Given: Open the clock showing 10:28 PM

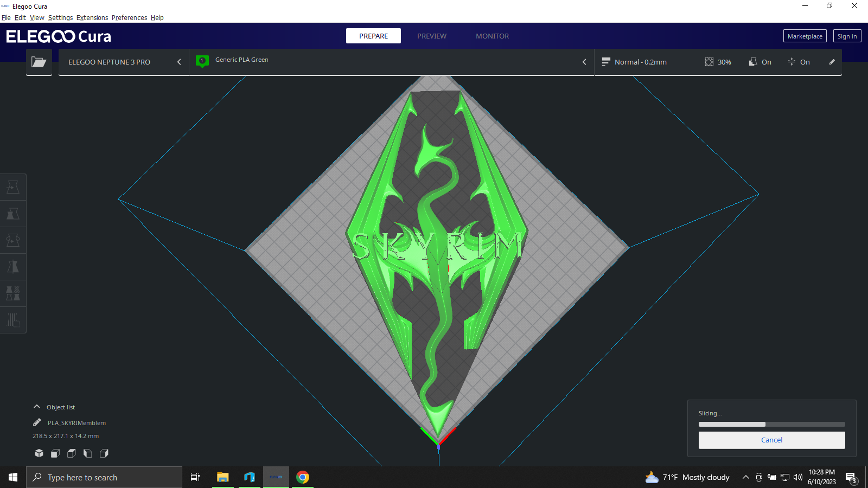Looking at the screenshot, I should point(822,477).
